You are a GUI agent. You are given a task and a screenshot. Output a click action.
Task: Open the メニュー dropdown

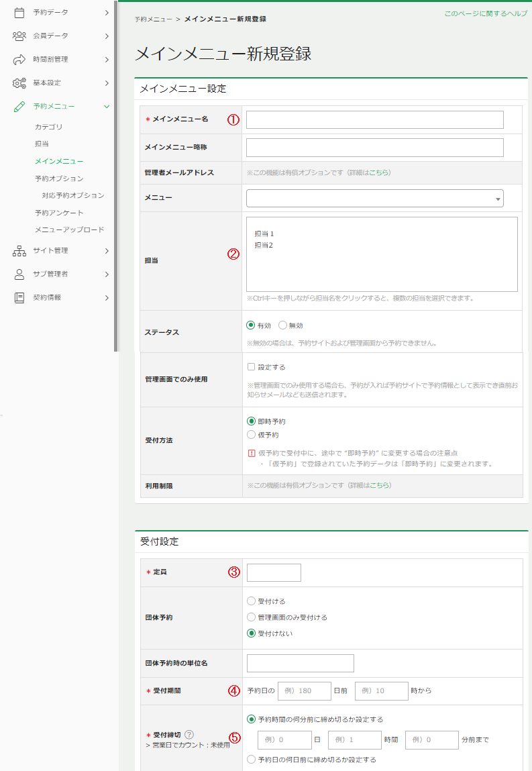coord(374,198)
